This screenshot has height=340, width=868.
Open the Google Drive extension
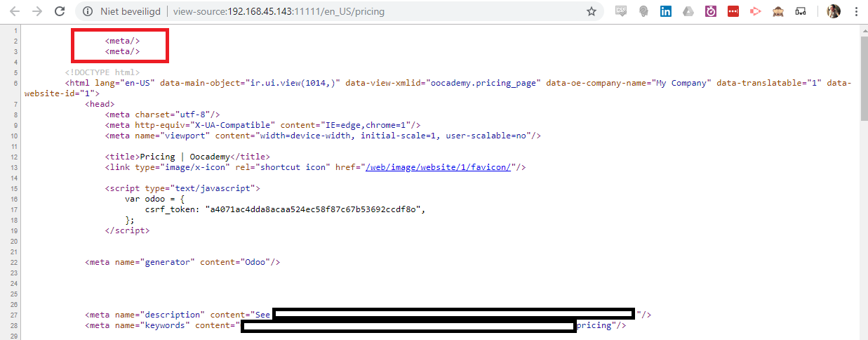tap(688, 11)
